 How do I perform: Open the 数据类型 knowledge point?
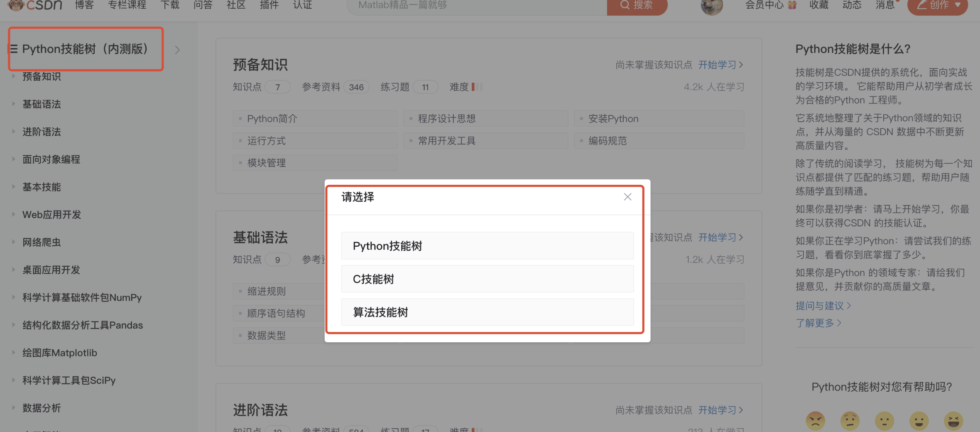(x=279, y=335)
